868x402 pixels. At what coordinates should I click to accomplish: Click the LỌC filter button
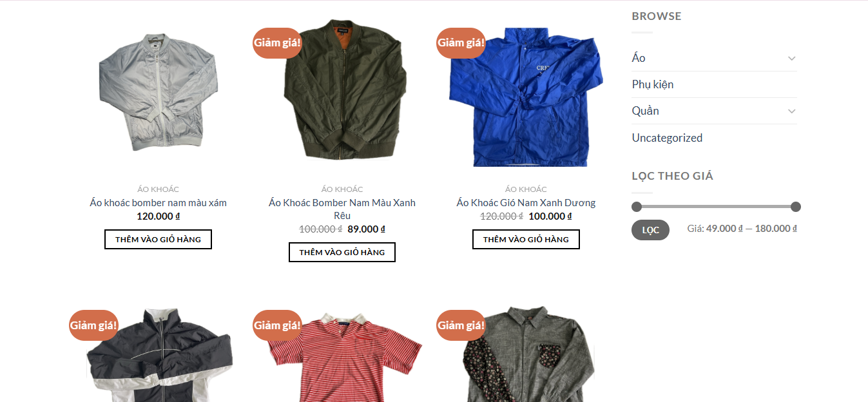(650, 230)
